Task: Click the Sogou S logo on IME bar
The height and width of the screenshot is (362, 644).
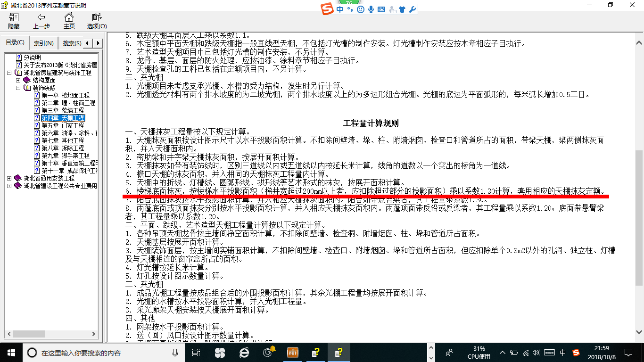Action: point(328,9)
